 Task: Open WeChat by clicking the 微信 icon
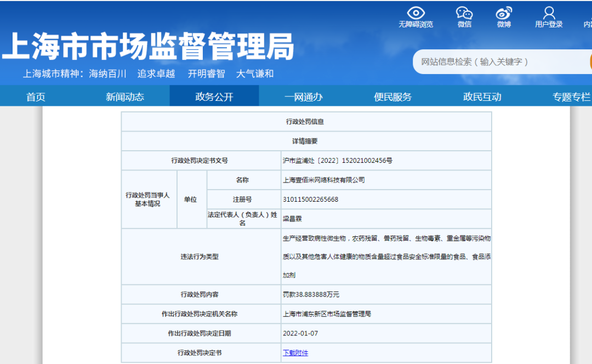[464, 16]
